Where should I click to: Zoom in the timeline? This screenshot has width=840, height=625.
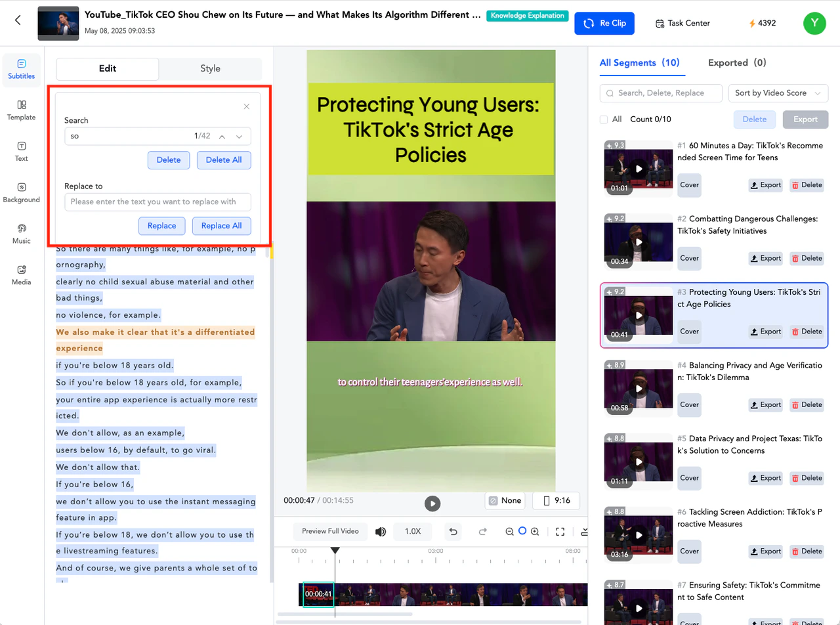pos(535,532)
